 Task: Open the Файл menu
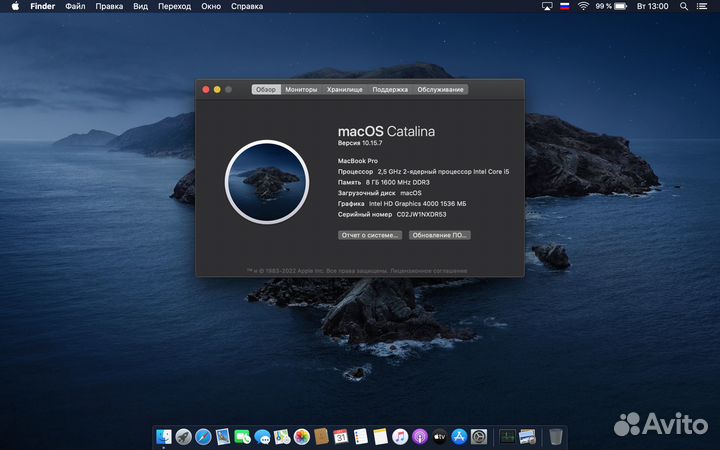75,6
